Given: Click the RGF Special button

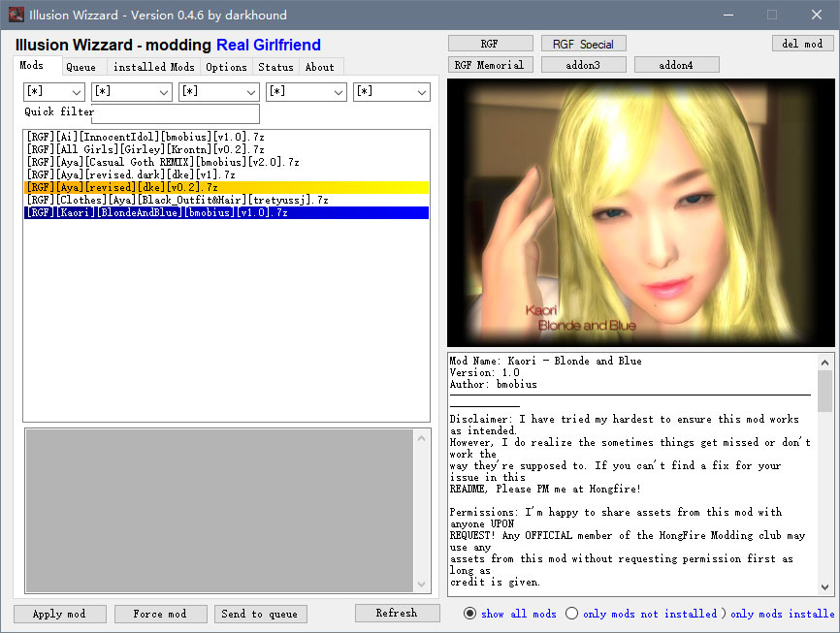Looking at the screenshot, I should tap(583, 44).
